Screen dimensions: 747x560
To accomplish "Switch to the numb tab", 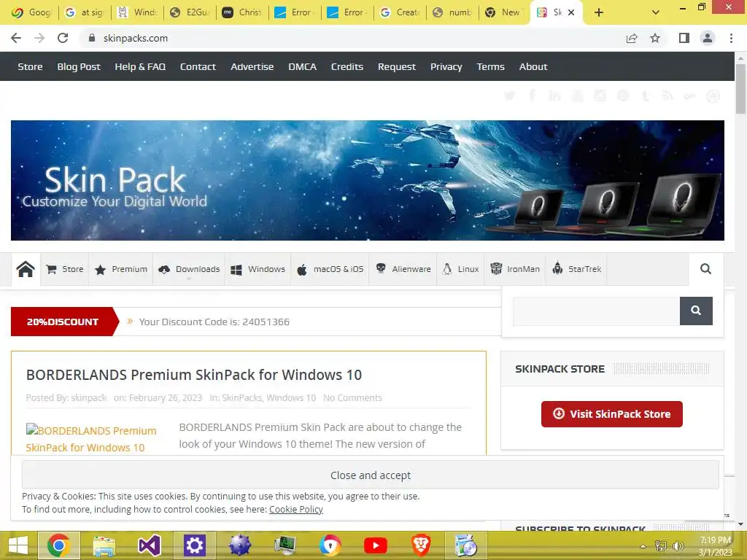I will (452, 12).
